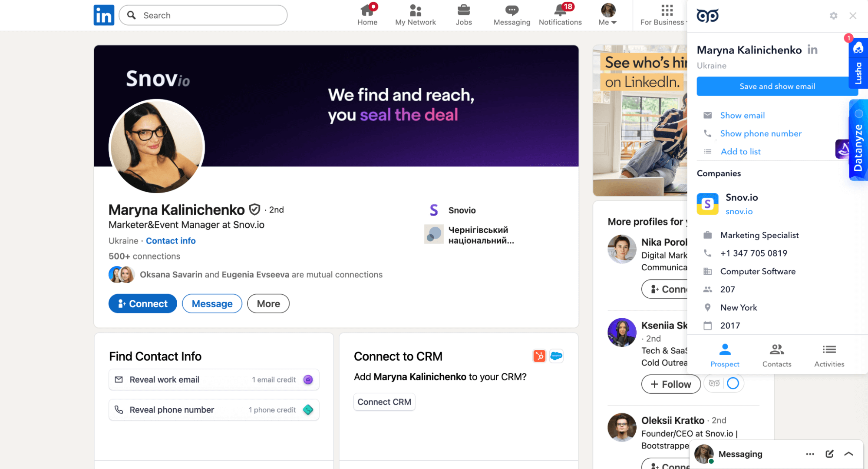This screenshot has height=469, width=868.
Task: Open the More actions dropdown
Action: [x=268, y=303]
